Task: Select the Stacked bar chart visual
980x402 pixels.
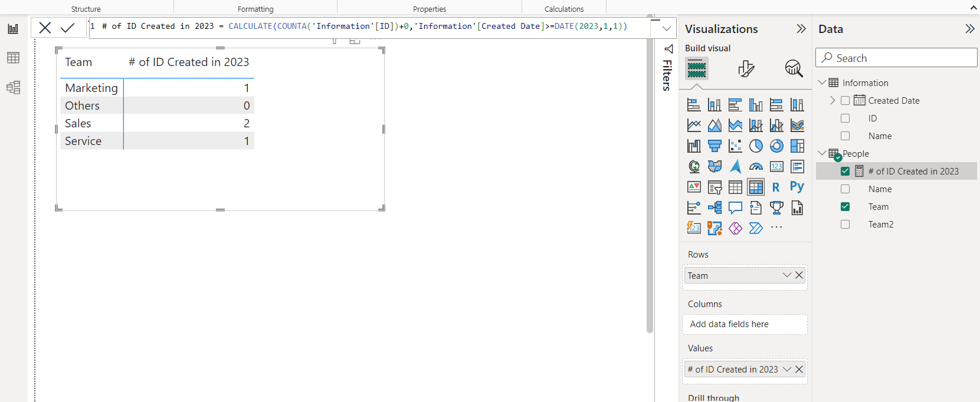Action: (x=694, y=105)
